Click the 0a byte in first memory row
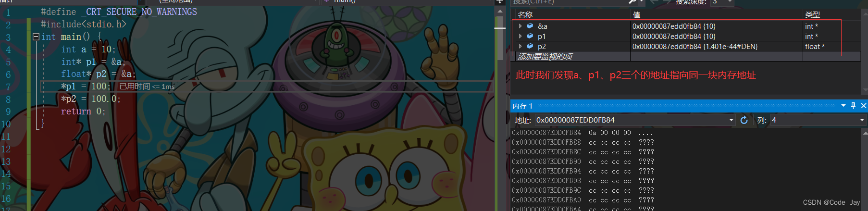This screenshot has width=868, height=211. pos(592,133)
